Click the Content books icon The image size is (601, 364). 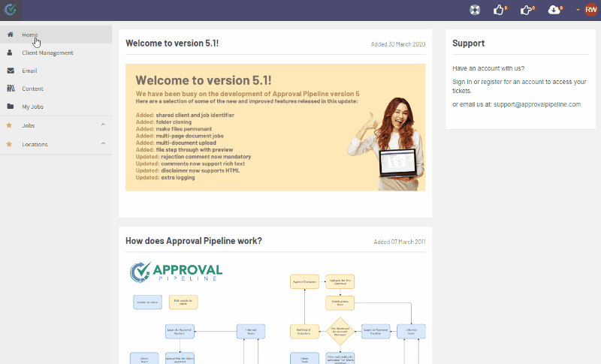11,89
